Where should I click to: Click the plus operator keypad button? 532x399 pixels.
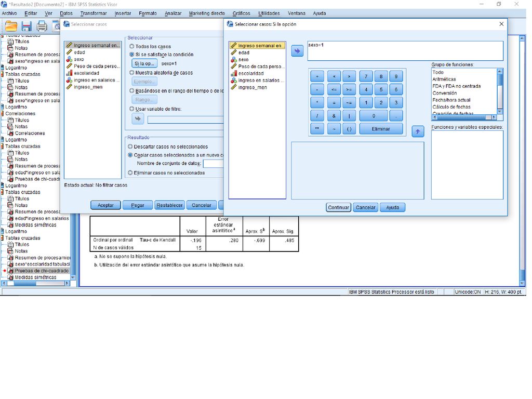[317, 76]
